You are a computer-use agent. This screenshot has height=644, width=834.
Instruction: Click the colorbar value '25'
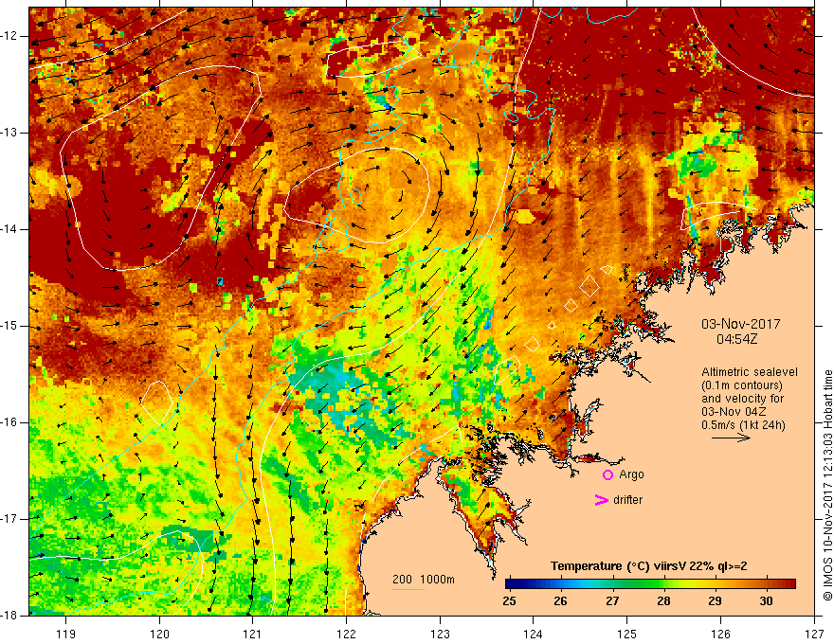coord(509,601)
